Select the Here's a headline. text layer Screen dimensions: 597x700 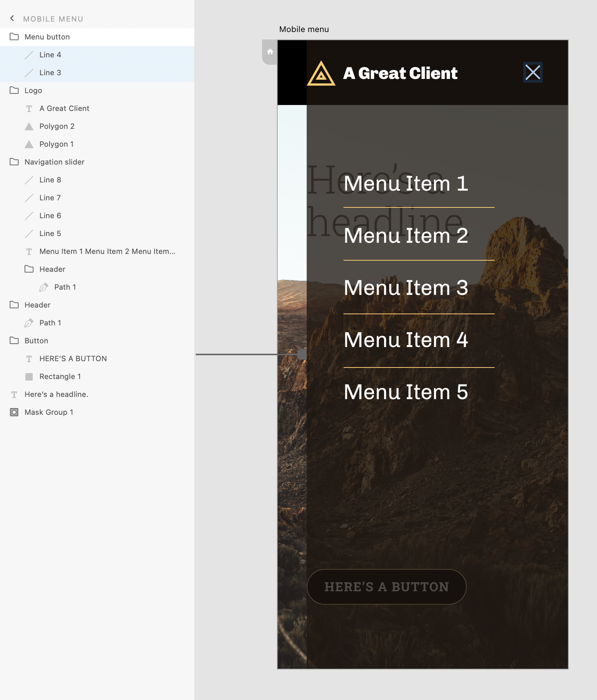point(97,394)
